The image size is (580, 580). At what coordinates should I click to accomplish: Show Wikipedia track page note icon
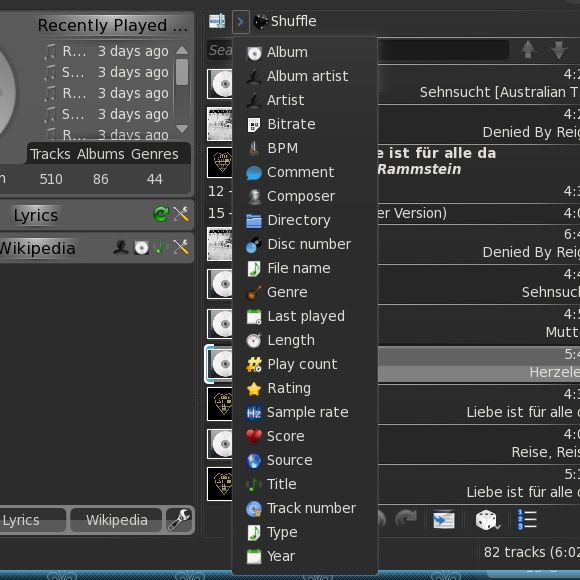pyautogui.click(x=159, y=247)
